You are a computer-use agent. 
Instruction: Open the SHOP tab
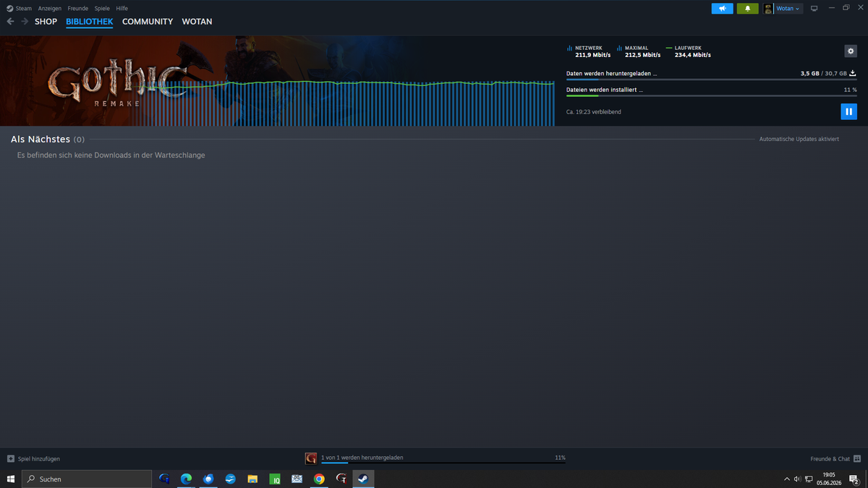pos(46,22)
